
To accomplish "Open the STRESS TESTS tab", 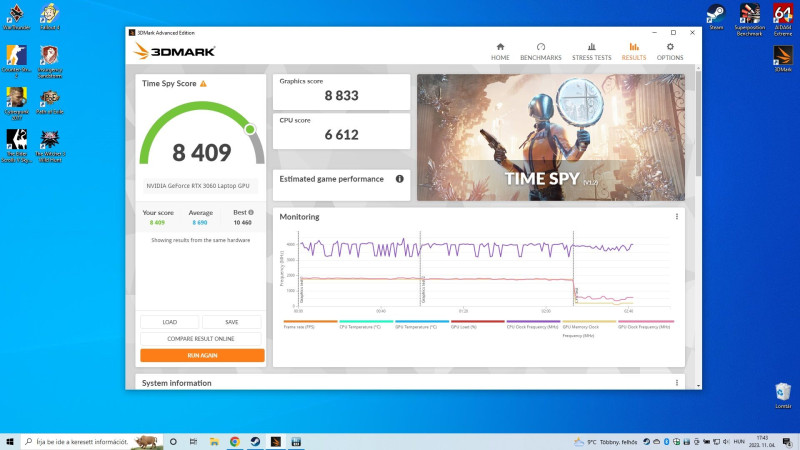I will (x=591, y=52).
